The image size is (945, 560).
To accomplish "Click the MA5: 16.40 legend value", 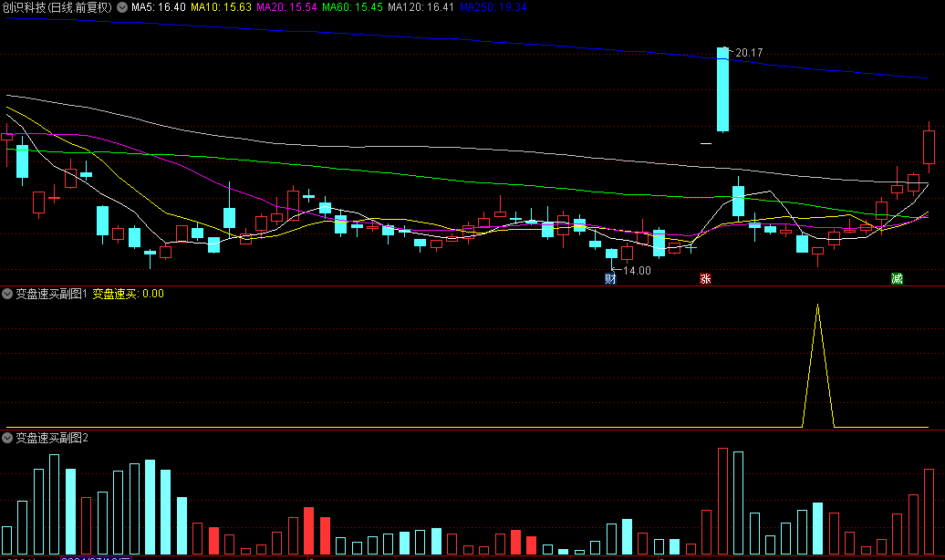I will point(159,7).
